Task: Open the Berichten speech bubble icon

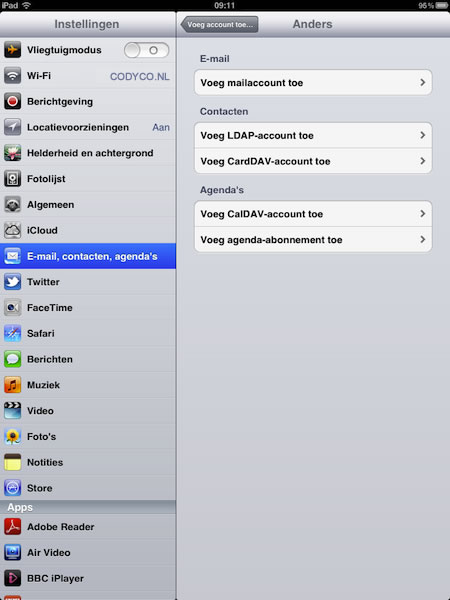Action: (13, 359)
